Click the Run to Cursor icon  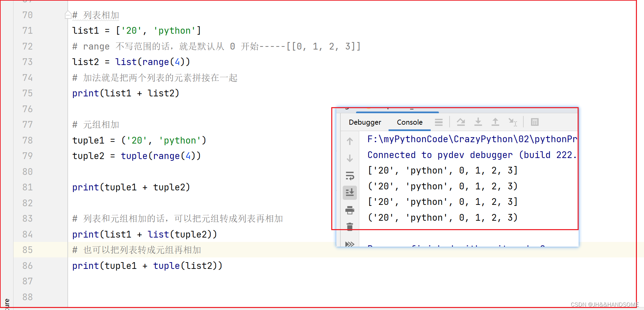click(x=513, y=122)
